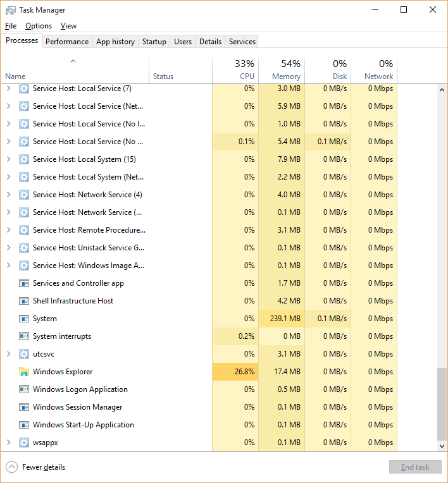
Task: Click the Task Manager title bar icon
Action: 11,10
